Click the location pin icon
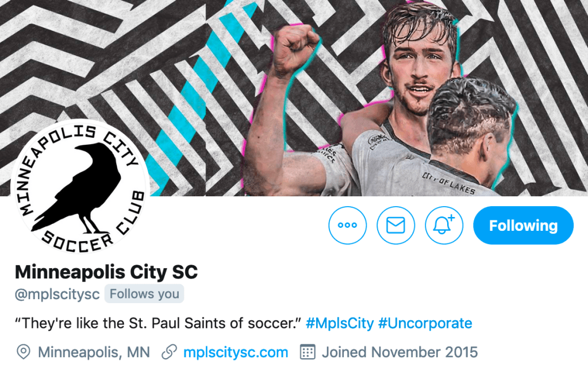Screen dimensions: 588x372 point(23,352)
